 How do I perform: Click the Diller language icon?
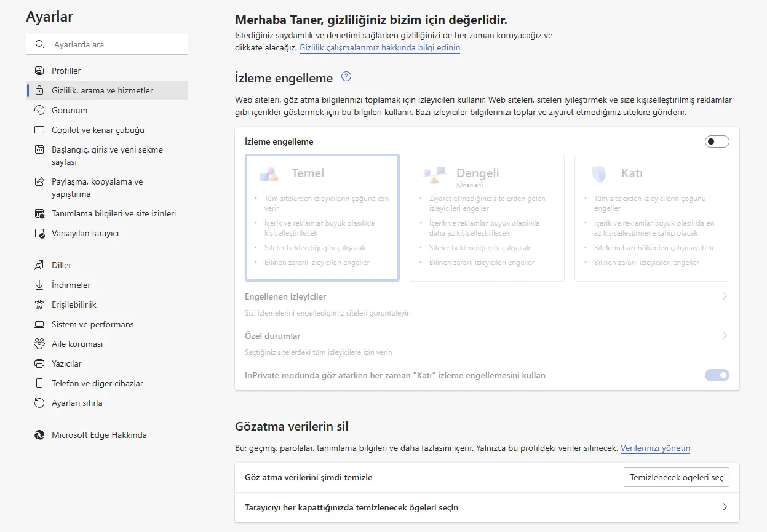[x=39, y=265]
